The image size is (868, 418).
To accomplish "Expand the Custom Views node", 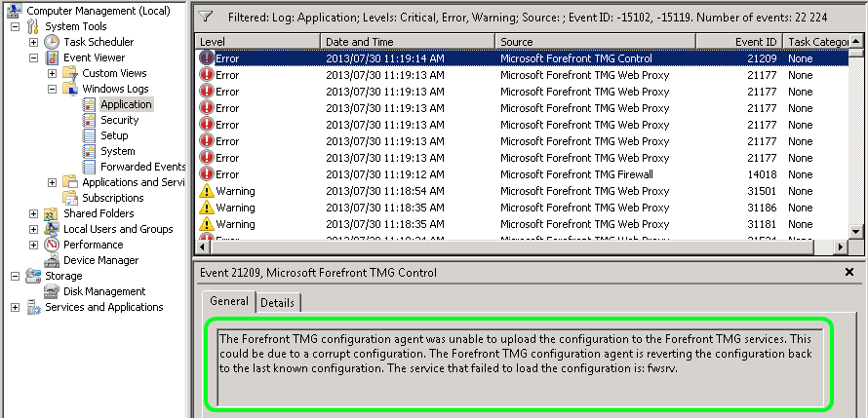I will [x=52, y=73].
